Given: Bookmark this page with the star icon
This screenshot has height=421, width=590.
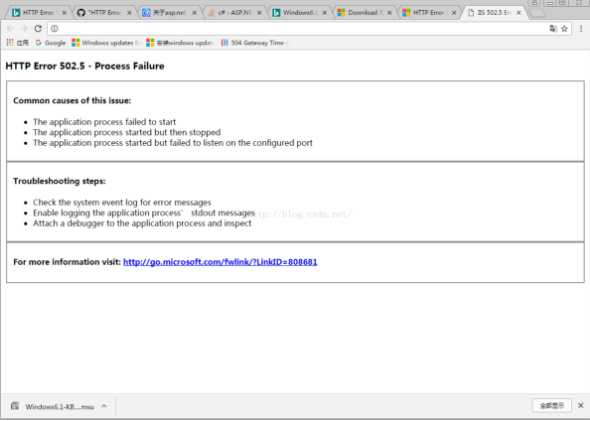Looking at the screenshot, I should tap(564, 29).
